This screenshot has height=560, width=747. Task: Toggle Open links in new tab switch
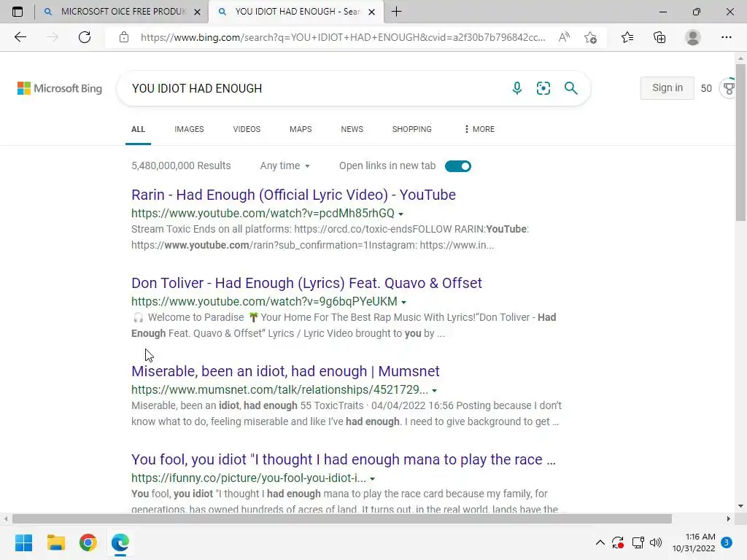[458, 166]
